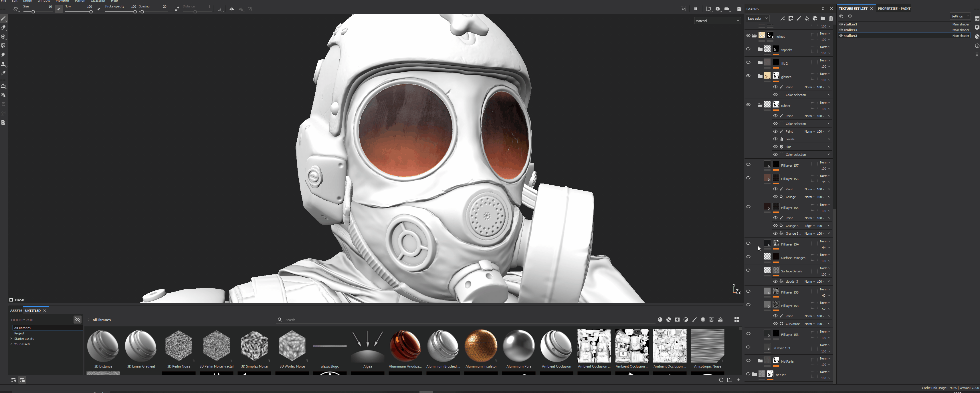Hide the stalker2 texture set
The image size is (980, 393).
(x=841, y=30)
